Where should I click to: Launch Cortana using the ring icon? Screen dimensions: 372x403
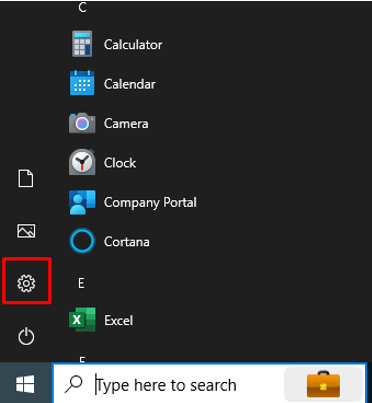(x=82, y=241)
